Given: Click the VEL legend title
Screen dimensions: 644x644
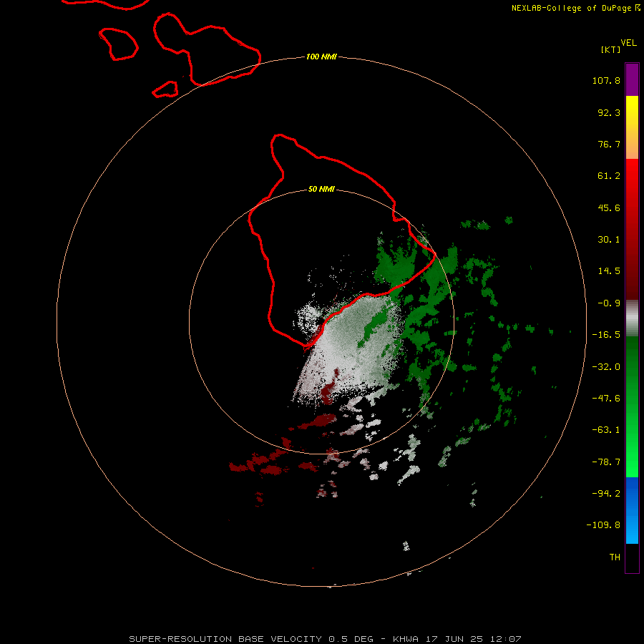Looking at the screenshot, I should tap(628, 43).
